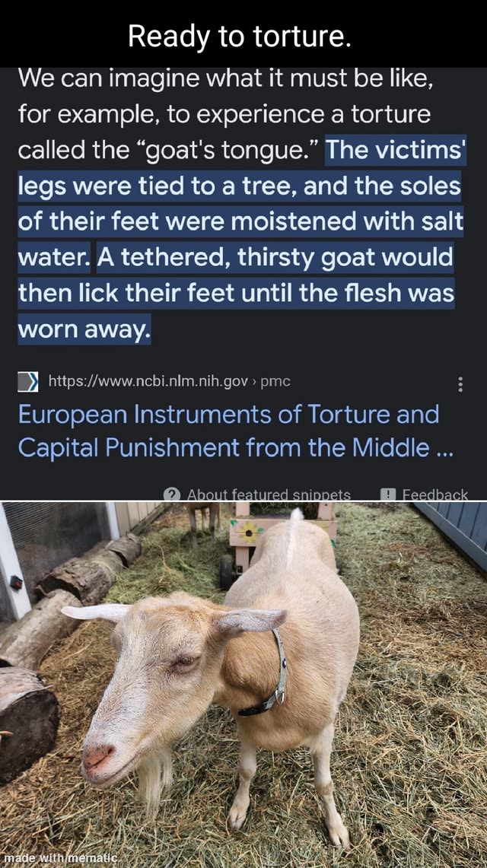Image resolution: width=487 pixels, height=868 pixels.
Task: Click the ncbi.nlm.nih.gov URL text
Action: point(148,381)
